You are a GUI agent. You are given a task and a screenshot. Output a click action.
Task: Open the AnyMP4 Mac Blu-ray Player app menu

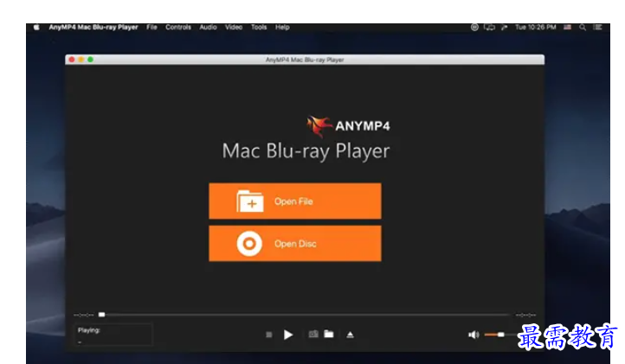[x=93, y=27]
